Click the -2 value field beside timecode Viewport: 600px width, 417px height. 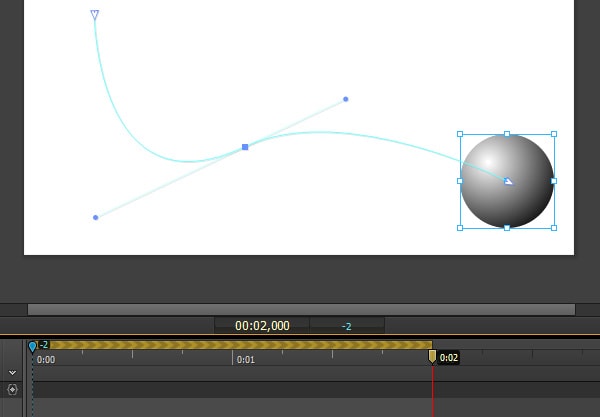point(346,326)
